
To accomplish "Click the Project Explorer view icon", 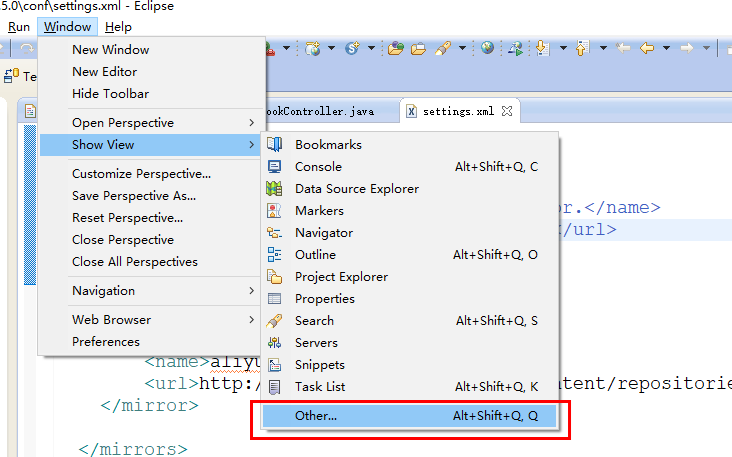I will pos(274,276).
